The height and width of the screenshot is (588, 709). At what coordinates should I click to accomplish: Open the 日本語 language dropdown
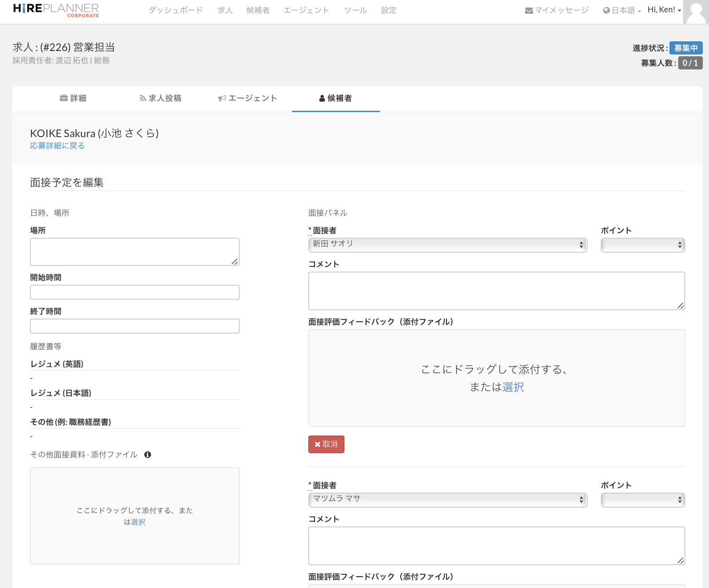click(622, 11)
